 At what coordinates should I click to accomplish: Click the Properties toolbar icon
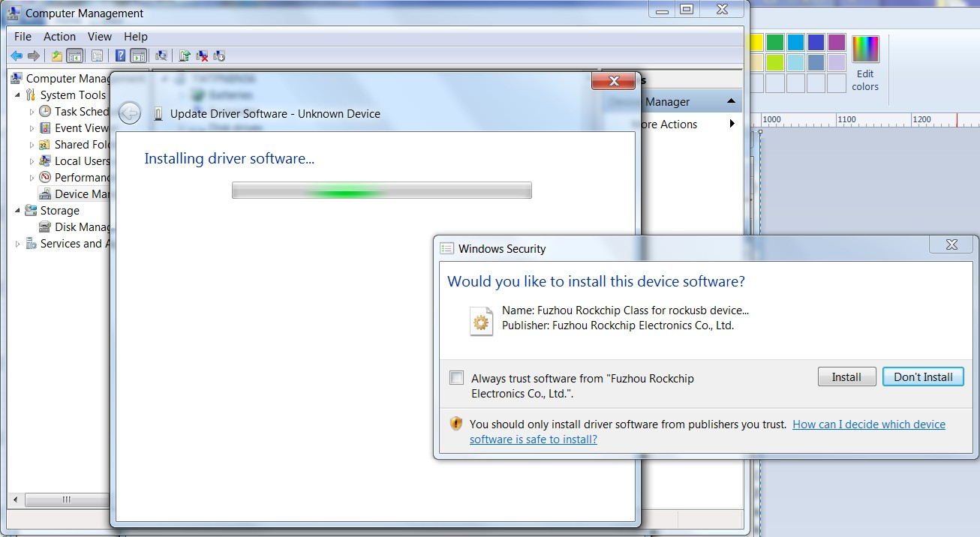tap(97, 55)
